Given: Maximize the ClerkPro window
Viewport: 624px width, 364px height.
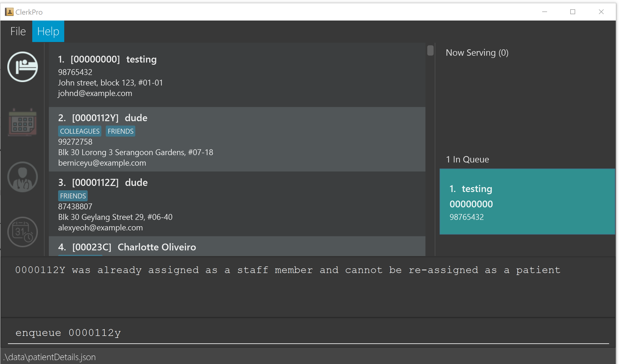Looking at the screenshot, I should [x=572, y=12].
